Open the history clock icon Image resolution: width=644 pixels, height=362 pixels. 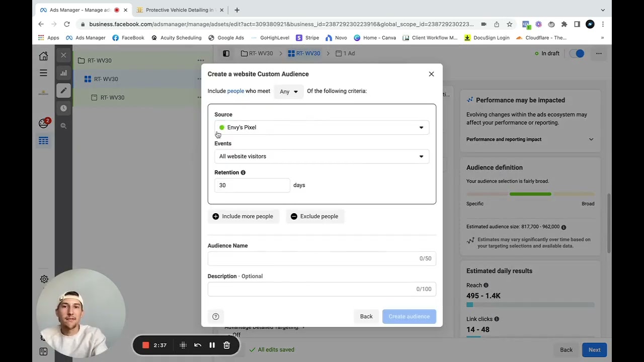63,108
